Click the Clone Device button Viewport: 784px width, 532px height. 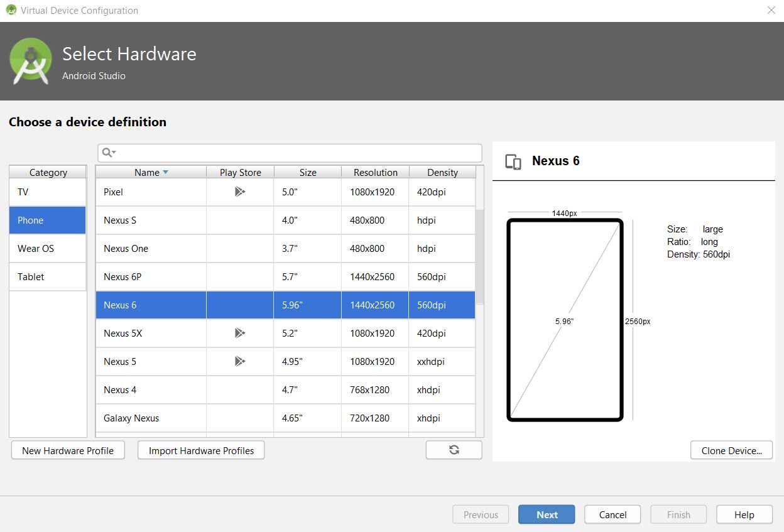(731, 450)
